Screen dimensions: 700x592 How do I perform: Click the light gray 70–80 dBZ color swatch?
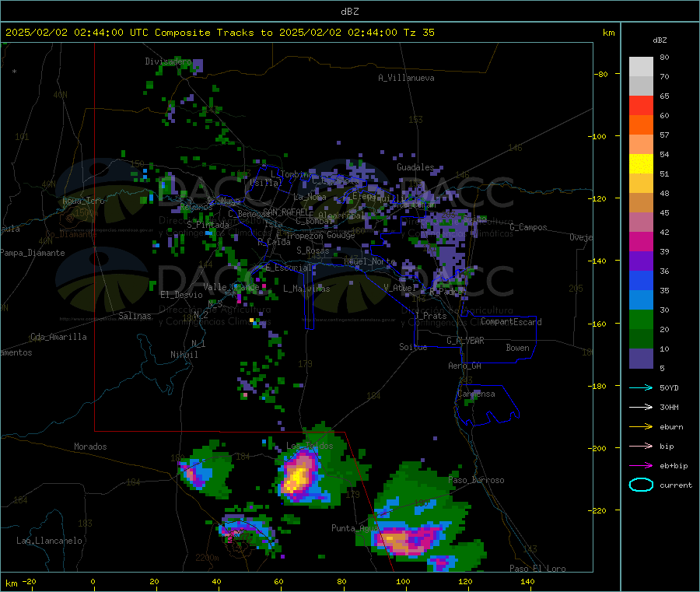(641, 67)
